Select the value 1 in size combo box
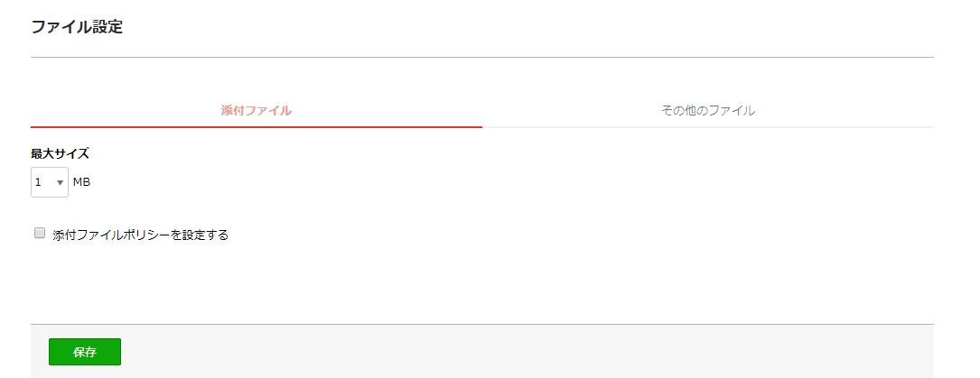This screenshot has width=980, height=378. 50,182
